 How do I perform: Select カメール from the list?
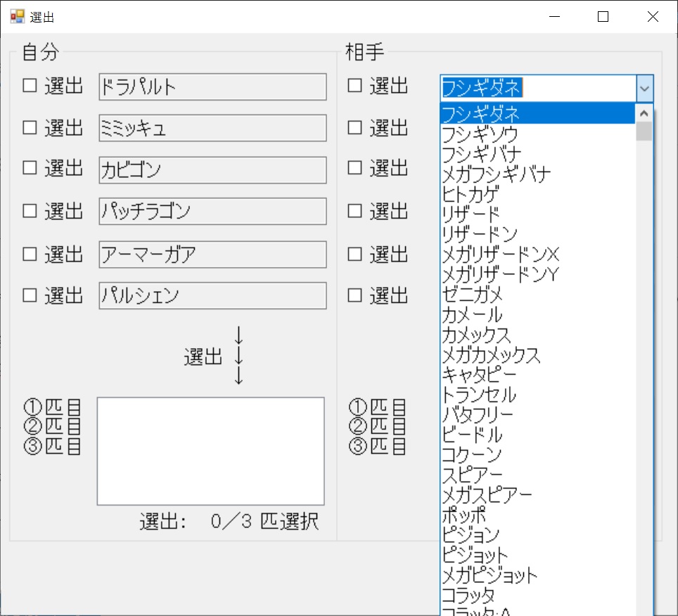[537, 315]
